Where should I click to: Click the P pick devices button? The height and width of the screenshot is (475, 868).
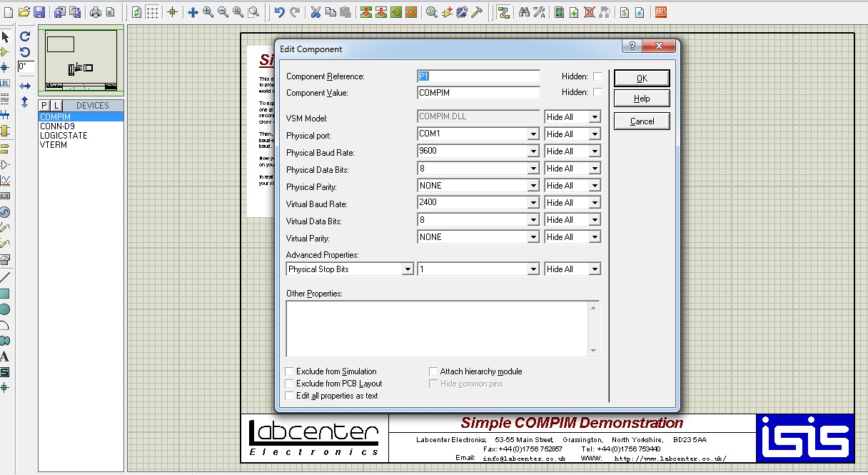point(44,106)
